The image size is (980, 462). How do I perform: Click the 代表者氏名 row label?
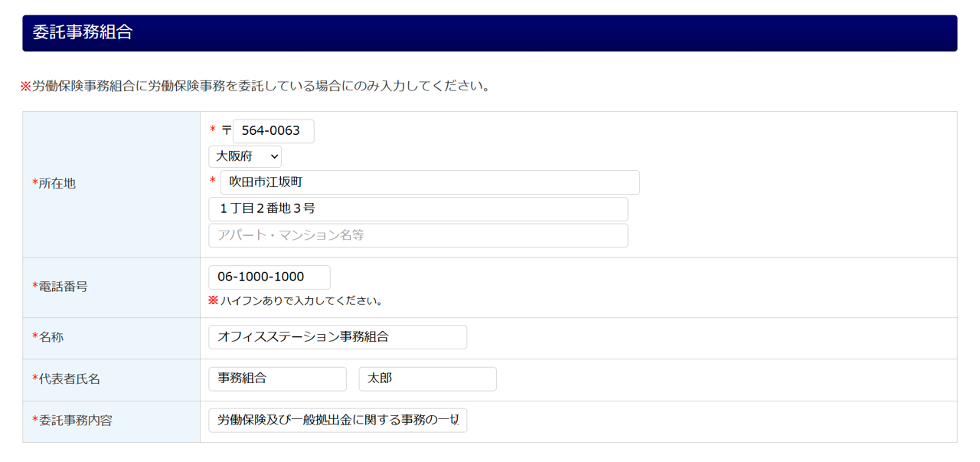(69, 379)
